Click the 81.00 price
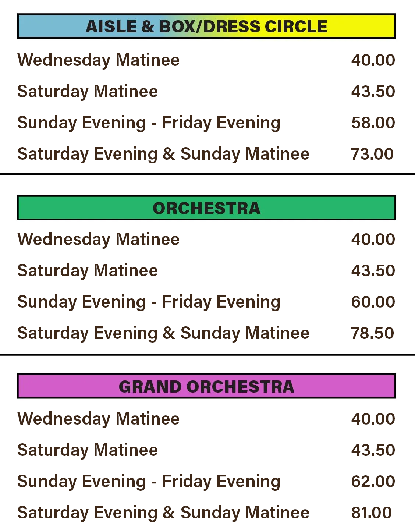This screenshot has height=532, width=415. click(372, 513)
